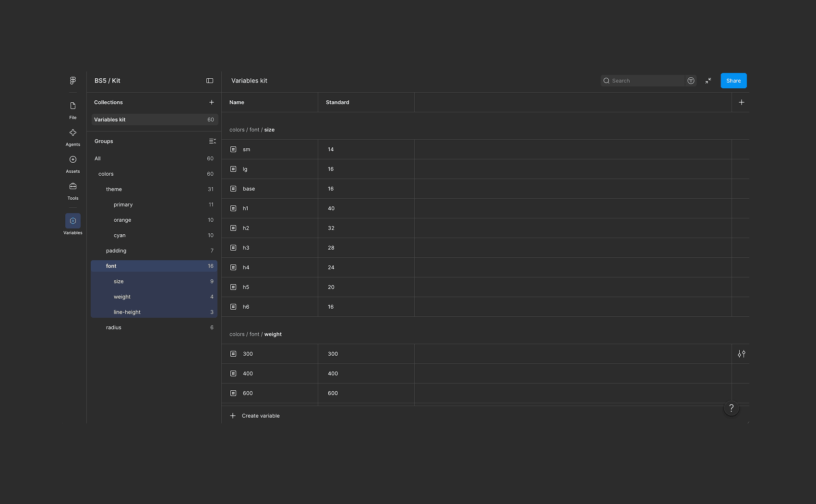The width and height of the screenshot is (816, 504).
Task: Click the colors / font / weight heading
Action: [x=255, y=334]
